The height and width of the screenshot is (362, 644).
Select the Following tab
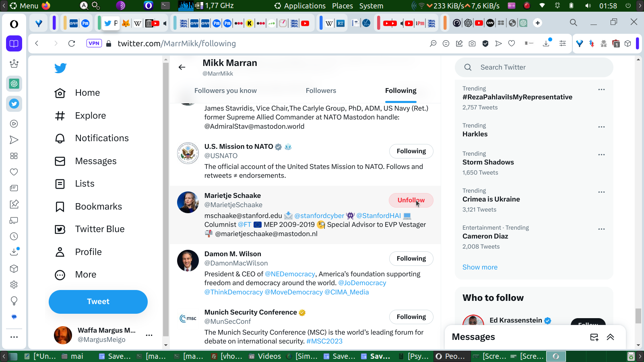(x=400, y=91)
